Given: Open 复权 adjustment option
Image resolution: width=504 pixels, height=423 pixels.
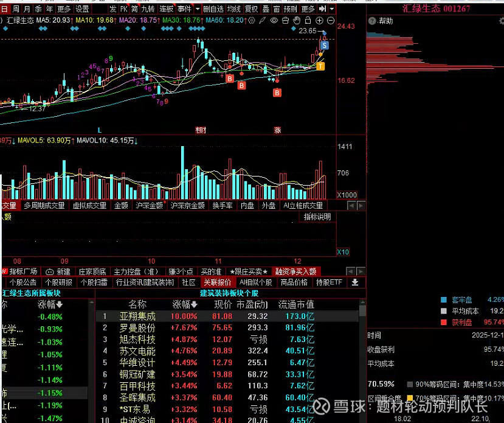Looking at the screenshot, I should point(251,9).
